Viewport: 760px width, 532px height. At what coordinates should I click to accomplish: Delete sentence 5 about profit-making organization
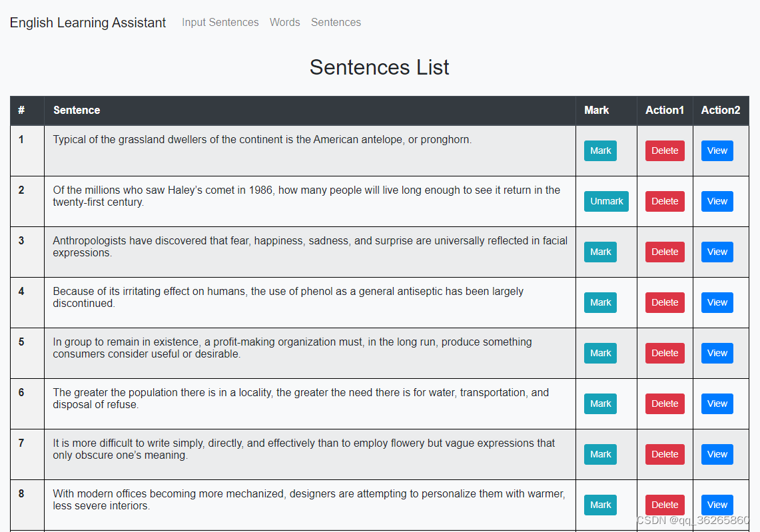click(665, 353)
